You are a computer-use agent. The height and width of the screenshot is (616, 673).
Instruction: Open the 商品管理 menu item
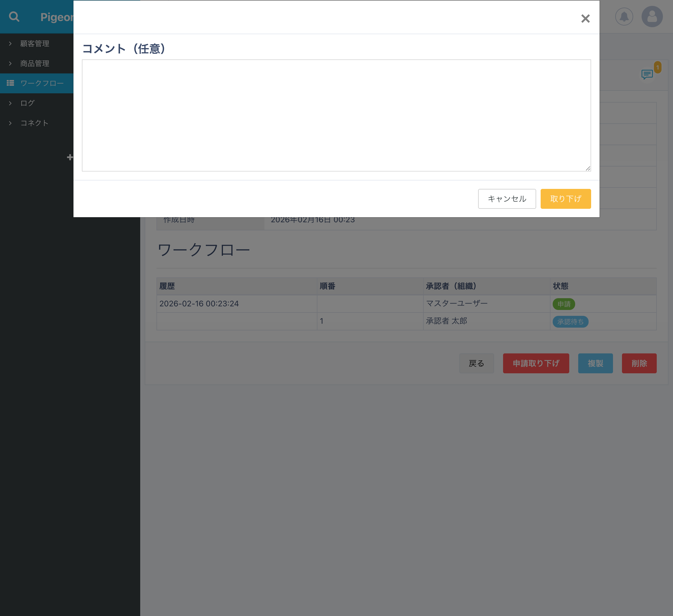pos(35,63)
